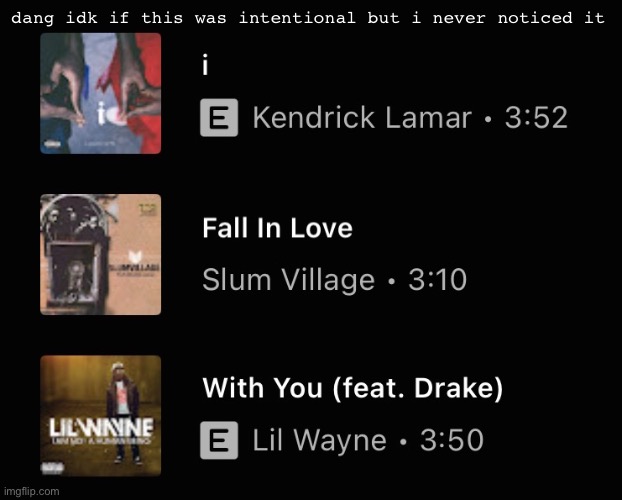Screen dimensions: 622x500
Task: Select the Lil Wayne artist name
Action: pyautogui.click(x=319, y=440)
